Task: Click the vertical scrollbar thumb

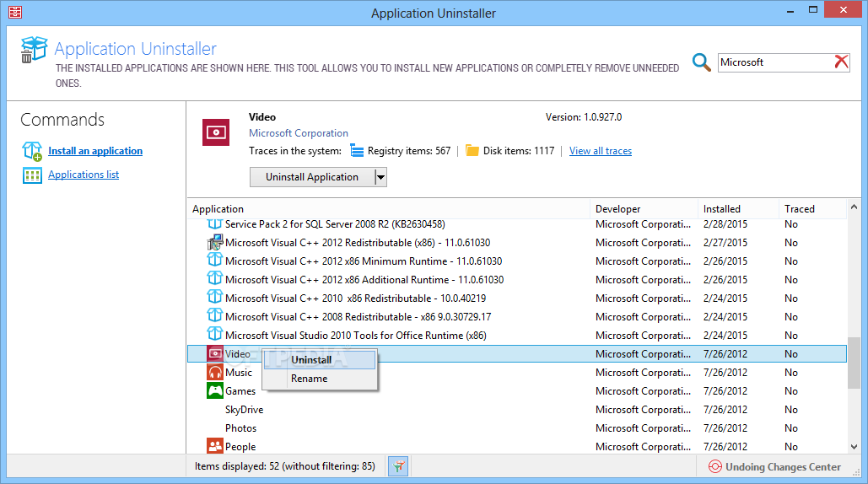Action: point(854,363)
